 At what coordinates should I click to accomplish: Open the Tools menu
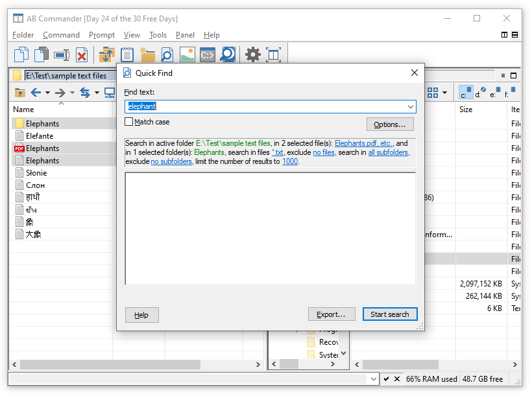click(158, 35)
